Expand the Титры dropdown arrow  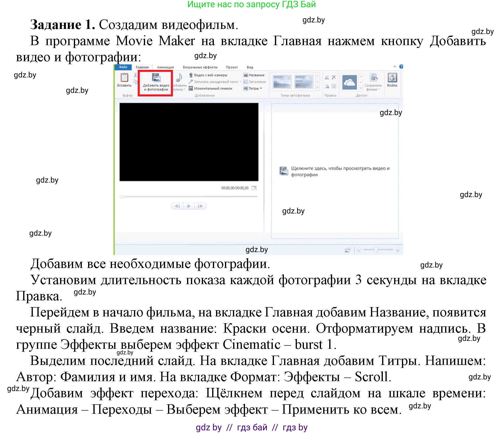(261, 89)
